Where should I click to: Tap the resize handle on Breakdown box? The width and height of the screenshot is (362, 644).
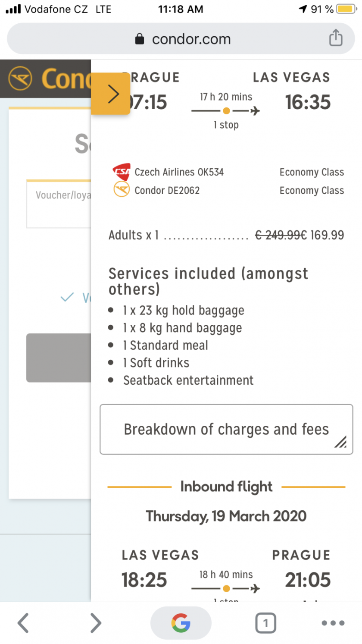[341, 442]
